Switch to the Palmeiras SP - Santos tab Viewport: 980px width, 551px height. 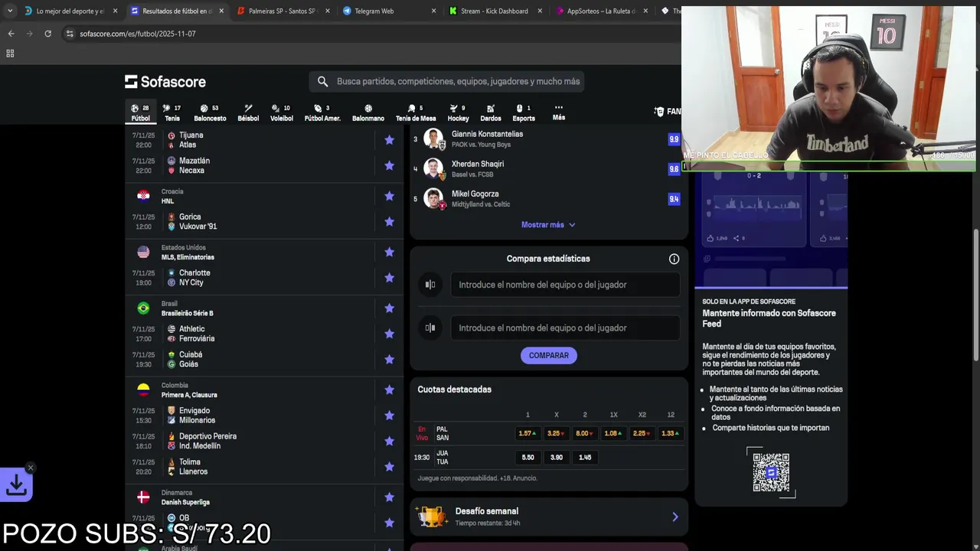282,11
